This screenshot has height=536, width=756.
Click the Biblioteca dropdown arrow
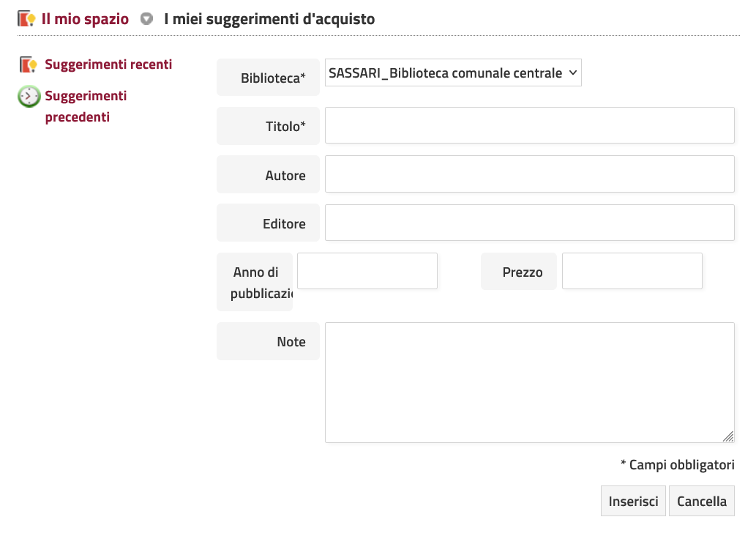[x=573, y=72]
